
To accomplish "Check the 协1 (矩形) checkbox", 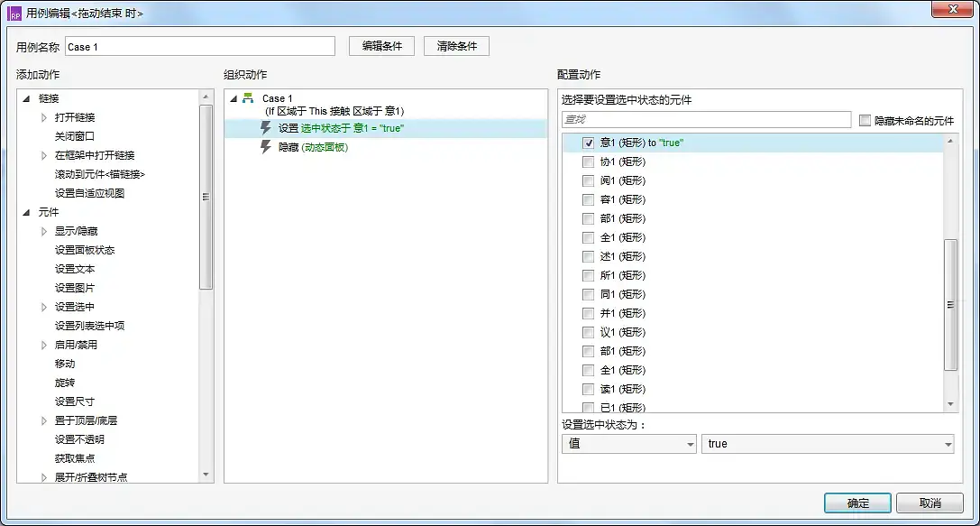I will [x=588, y=162].
